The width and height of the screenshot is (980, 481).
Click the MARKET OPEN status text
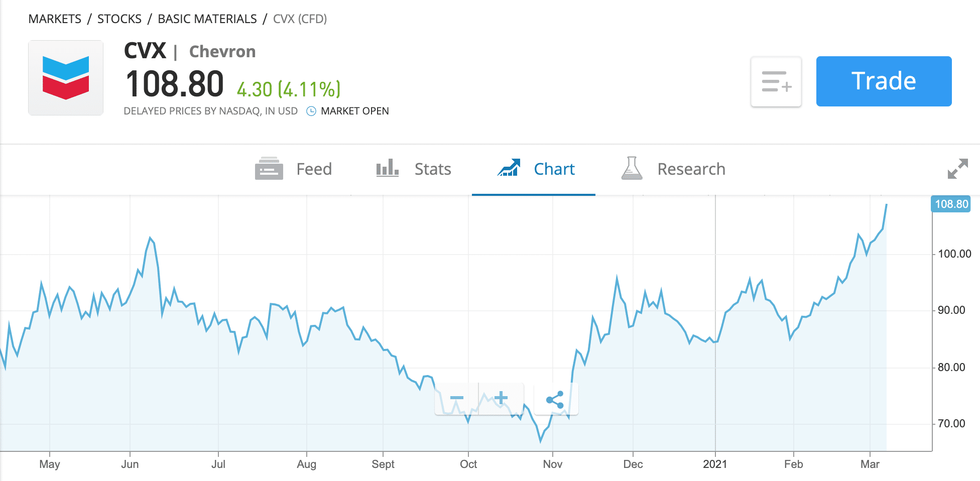[x=355, y=111]
